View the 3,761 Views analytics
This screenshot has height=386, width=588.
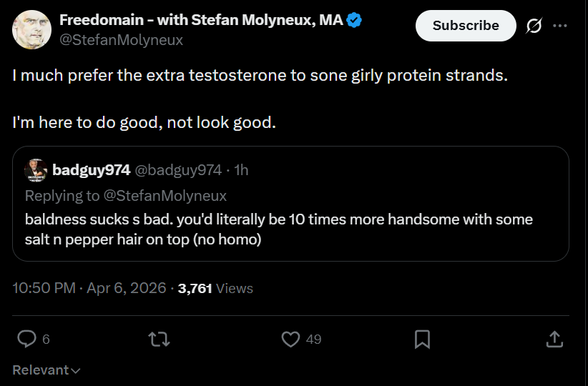[215, 288]
